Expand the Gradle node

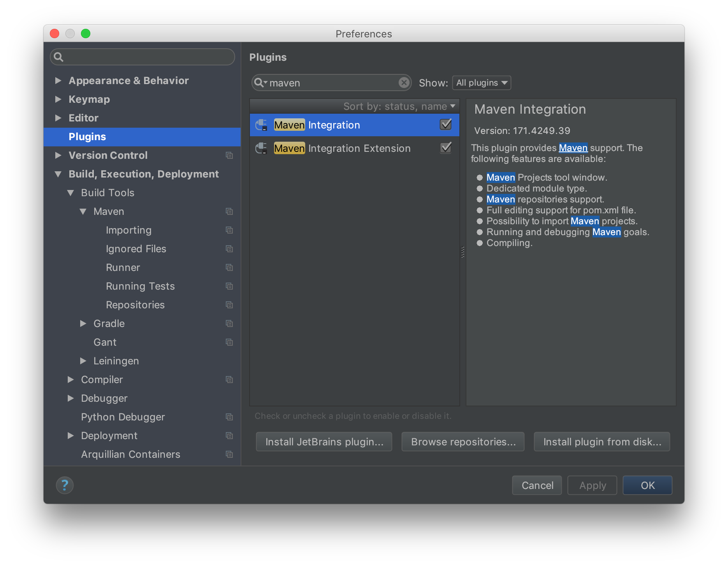[x=83, y=323]
